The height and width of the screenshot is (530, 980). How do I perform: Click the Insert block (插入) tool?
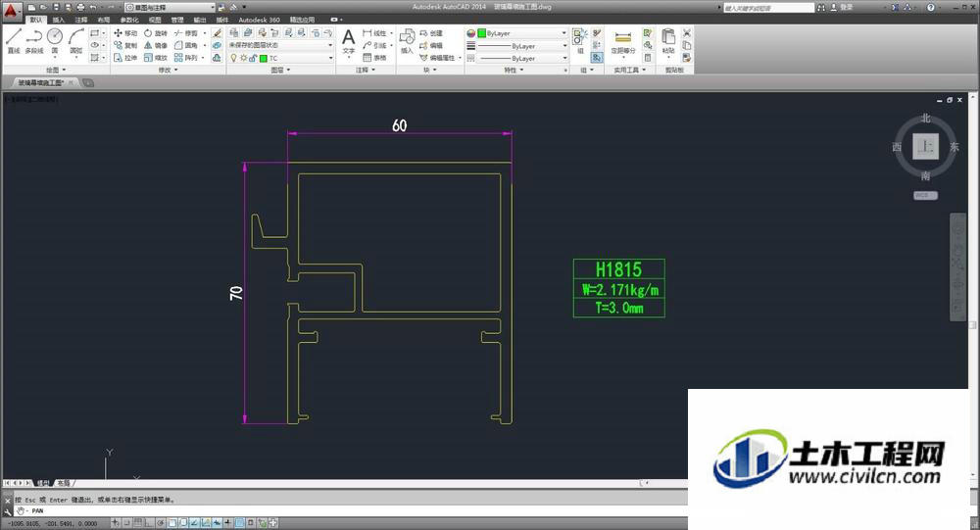tap(407, 40)
